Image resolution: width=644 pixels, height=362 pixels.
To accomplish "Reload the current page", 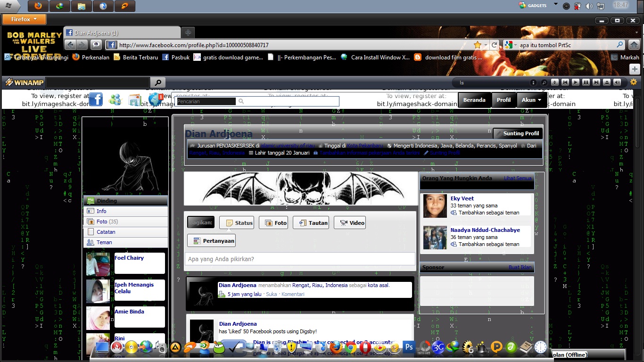I will [x=494, y=45].
